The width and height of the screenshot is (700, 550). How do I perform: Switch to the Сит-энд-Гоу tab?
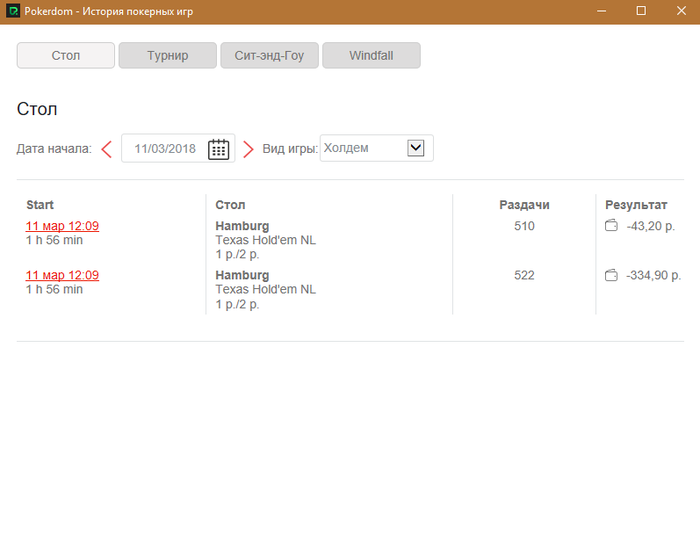(269, 55)
